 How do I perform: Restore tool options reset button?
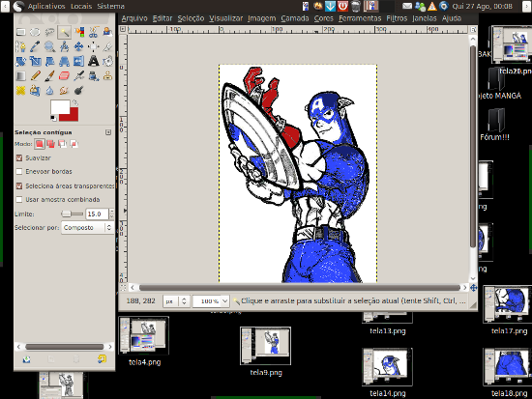pos(102,359)
